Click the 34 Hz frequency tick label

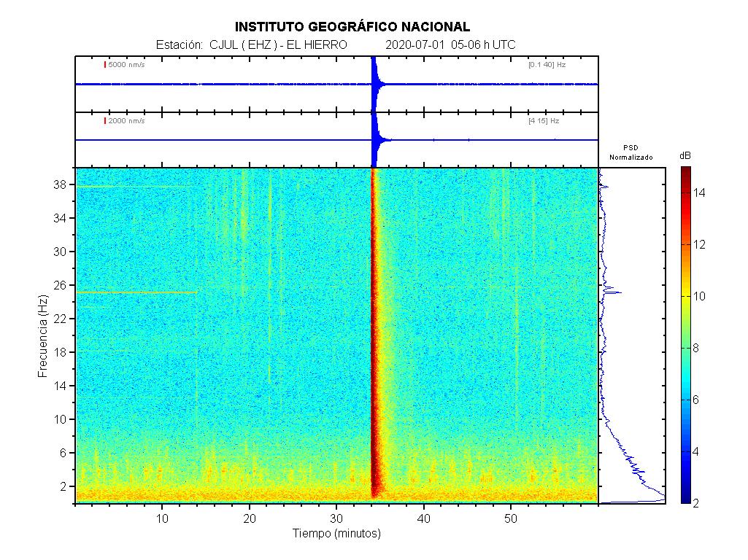pyautogui.click(x=60, y=218)
